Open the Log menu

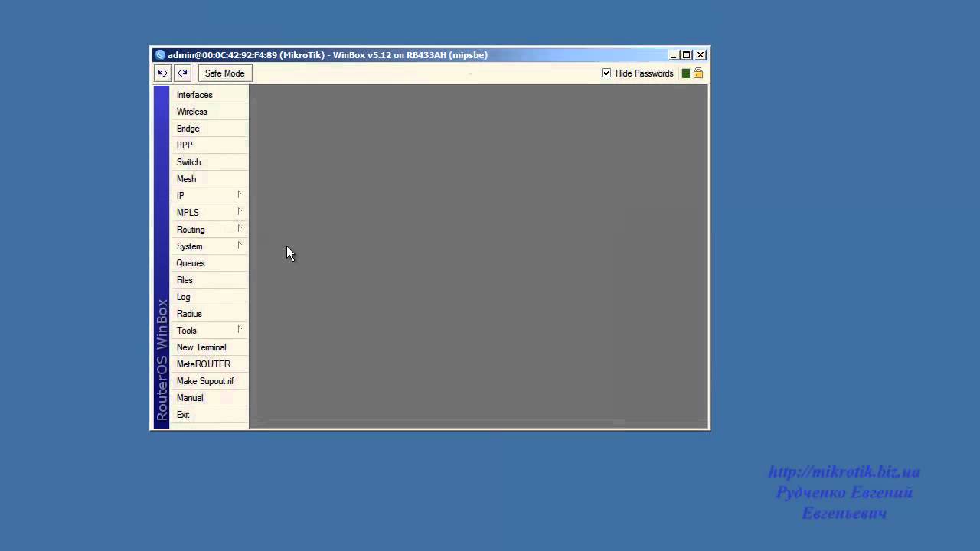click(x=209, y=297)
